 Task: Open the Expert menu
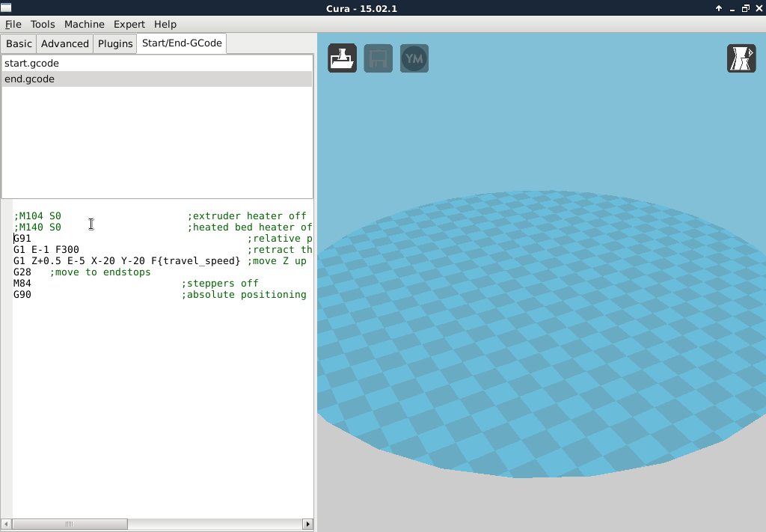(x=129, y=24)
